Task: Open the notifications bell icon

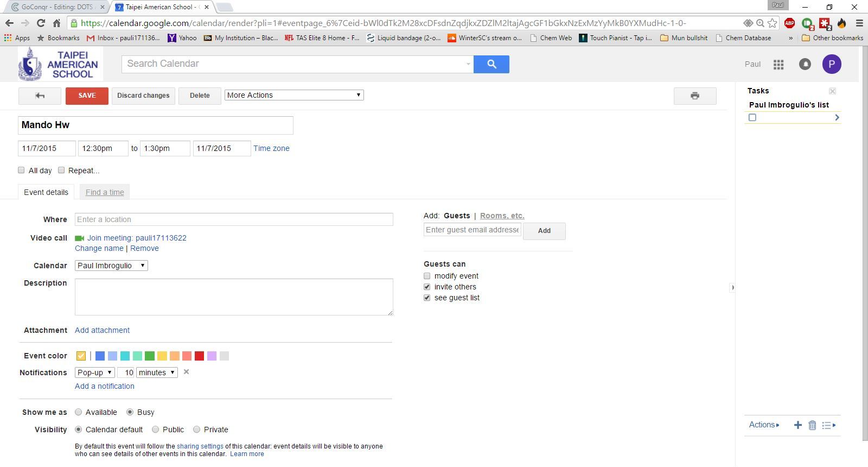Action: [x=805, y=64]
